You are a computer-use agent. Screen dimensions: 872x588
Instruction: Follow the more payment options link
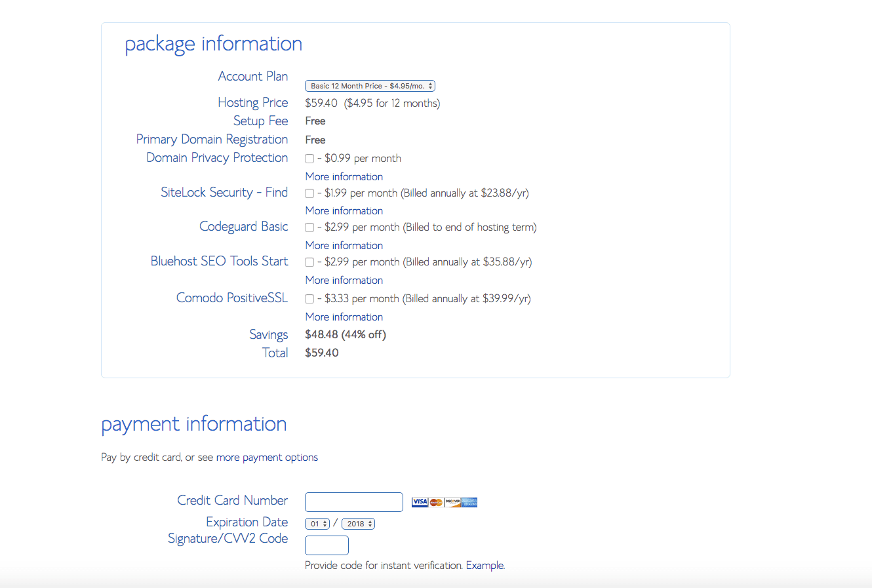[x=267, y=458]
